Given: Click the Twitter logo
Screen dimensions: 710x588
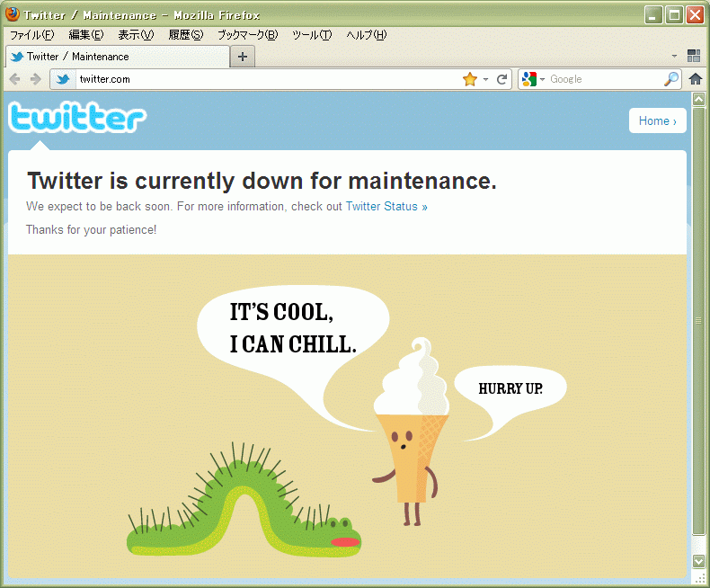Looking at the screenshot, I should pyautogui.click(x=77, y=117).
